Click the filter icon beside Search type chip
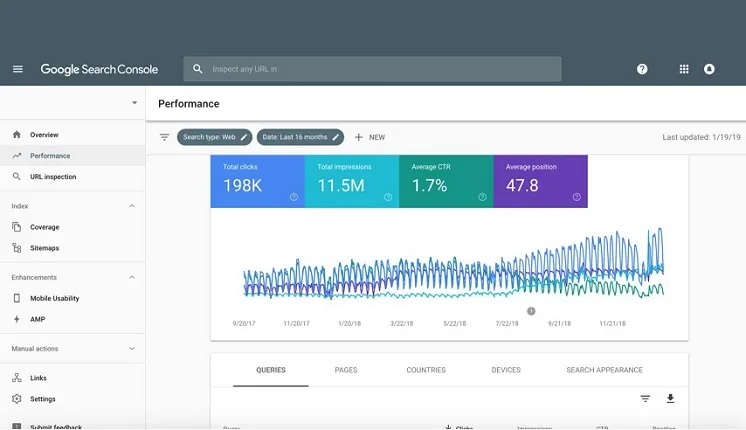Screen dimensions: 746x430 click(x=164, y=137)
